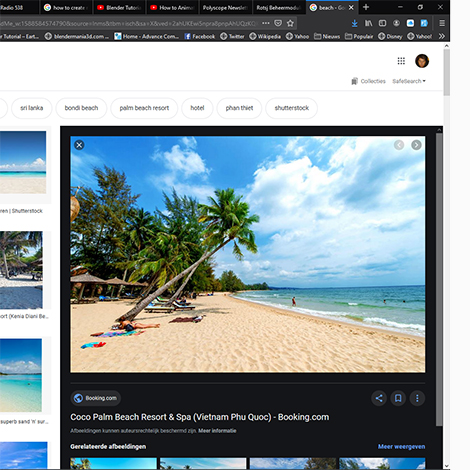This screenshot has width=470, height=470.
Task: Open Booking.com source chip
Action: (x=96, y=398)
